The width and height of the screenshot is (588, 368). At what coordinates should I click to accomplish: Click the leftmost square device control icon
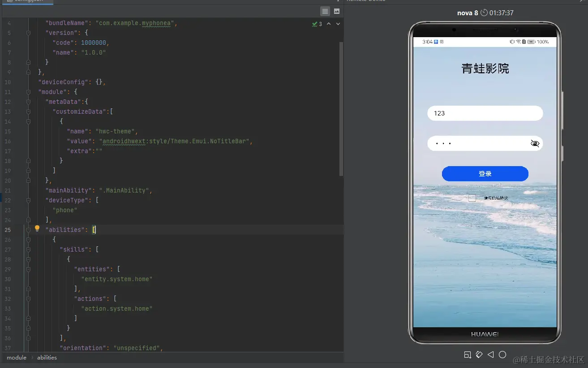coord(468,355)
